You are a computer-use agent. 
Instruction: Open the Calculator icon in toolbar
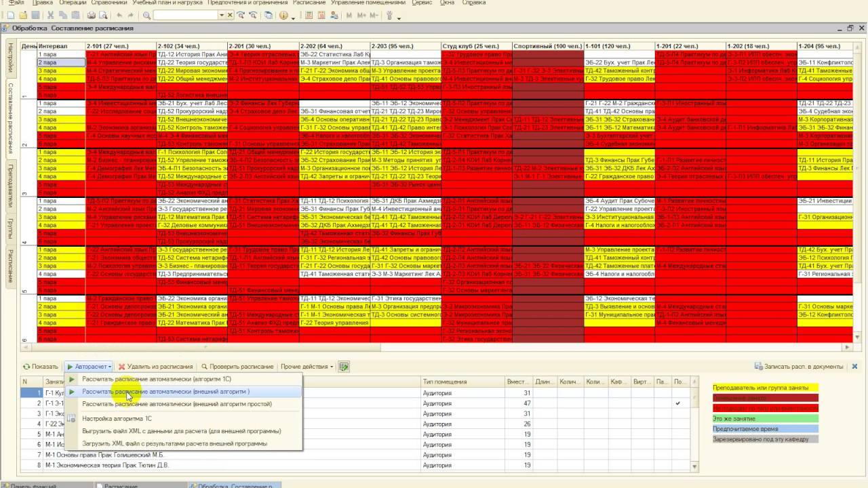click(x=308, y=15)
